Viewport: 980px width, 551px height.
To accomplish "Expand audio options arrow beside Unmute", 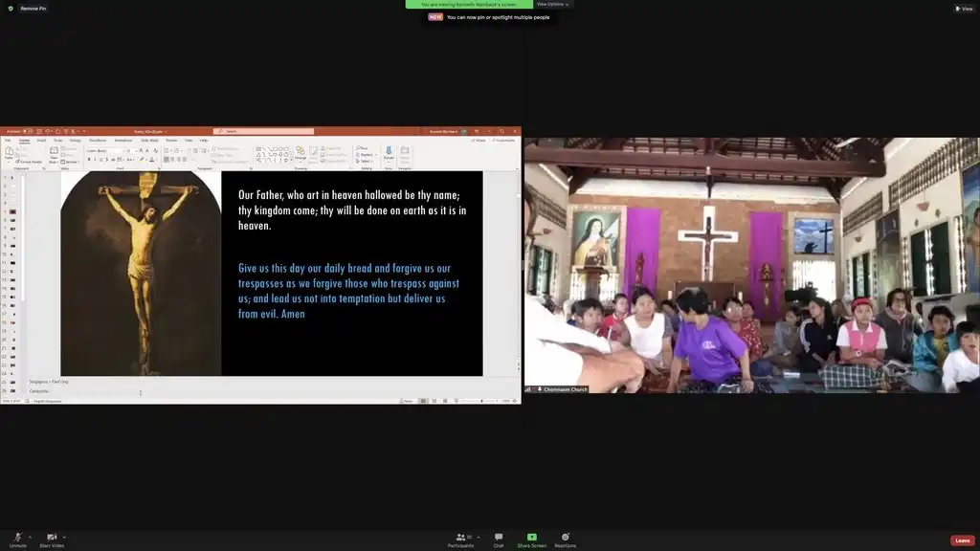I will [30, 538].
